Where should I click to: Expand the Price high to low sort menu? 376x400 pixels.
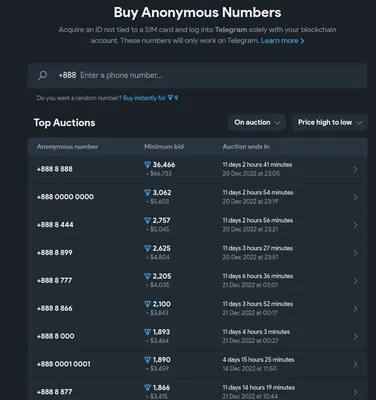click(329, 122)
